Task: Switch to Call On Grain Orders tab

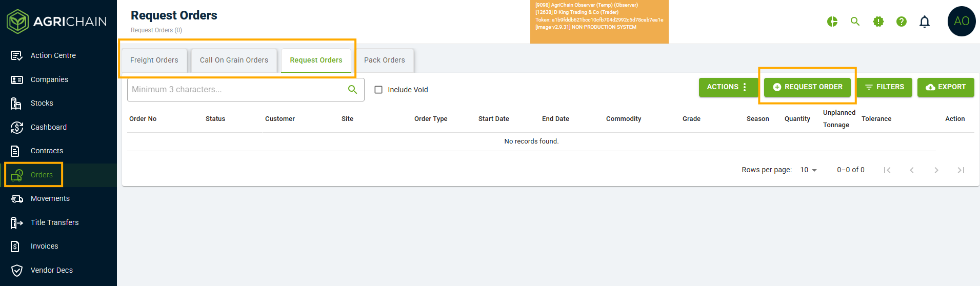Action: pos(234,60)
